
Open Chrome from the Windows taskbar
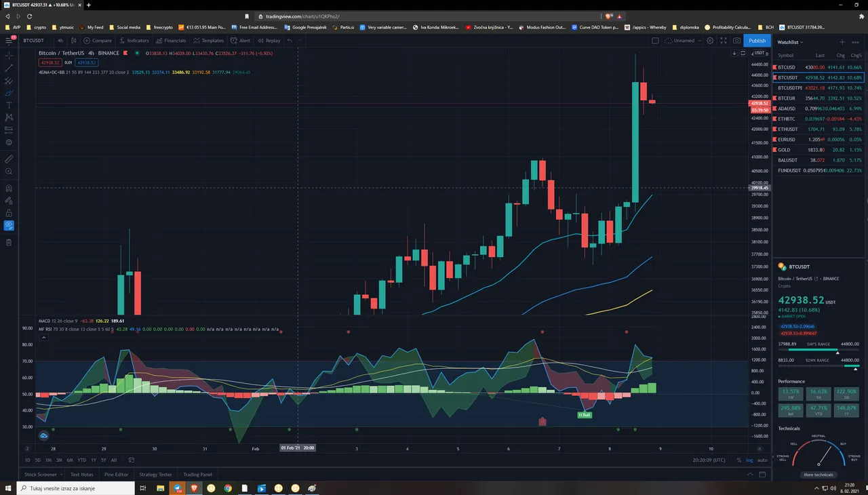228,488
